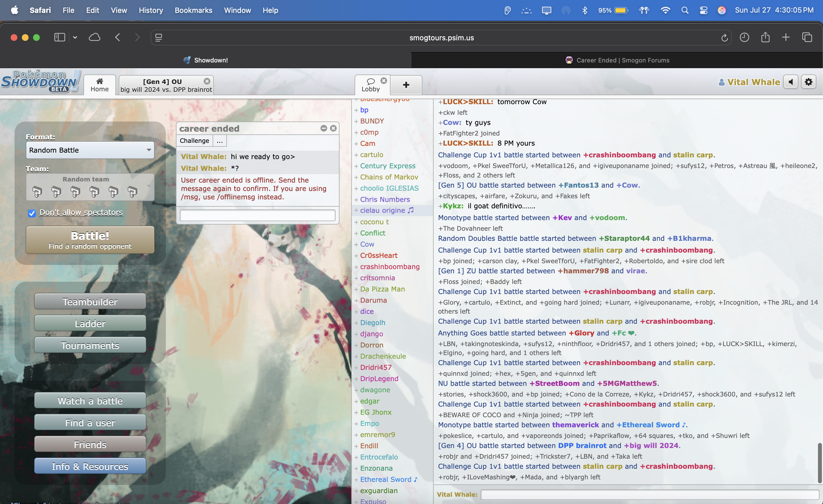Reload the smogtours page

click(724, 38)
